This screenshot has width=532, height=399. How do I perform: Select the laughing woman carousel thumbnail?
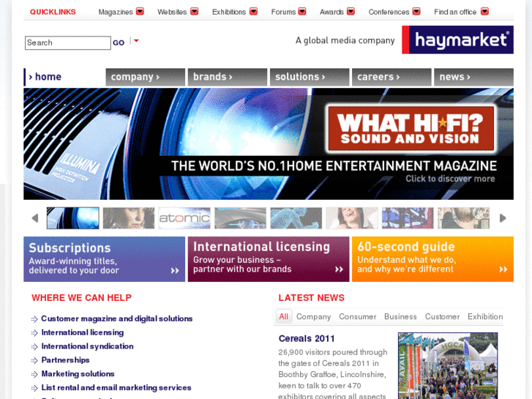(x=352, y=218)
